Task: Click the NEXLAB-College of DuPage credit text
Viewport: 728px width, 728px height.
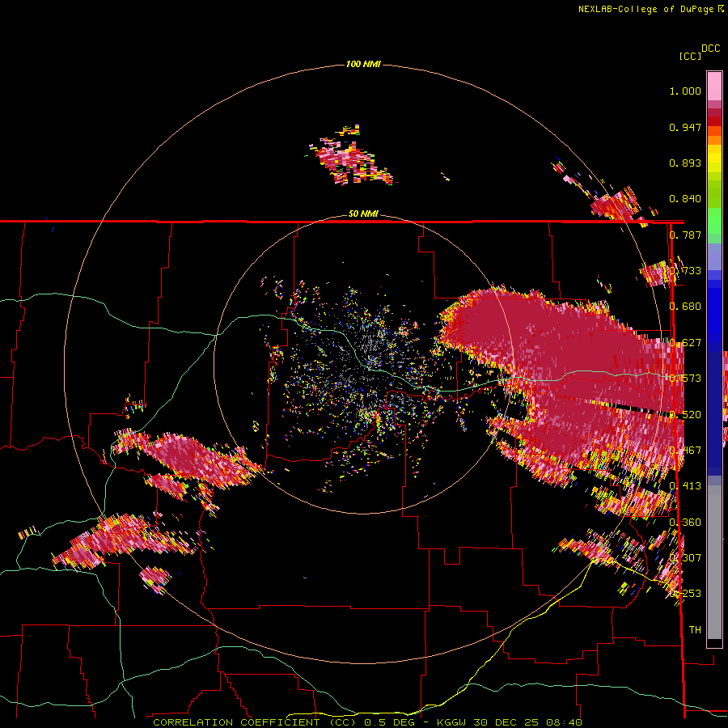Action: coord(646,9)
